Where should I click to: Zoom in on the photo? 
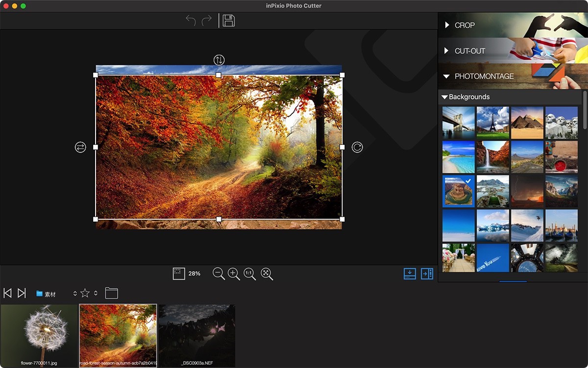[x=233, y=274]
